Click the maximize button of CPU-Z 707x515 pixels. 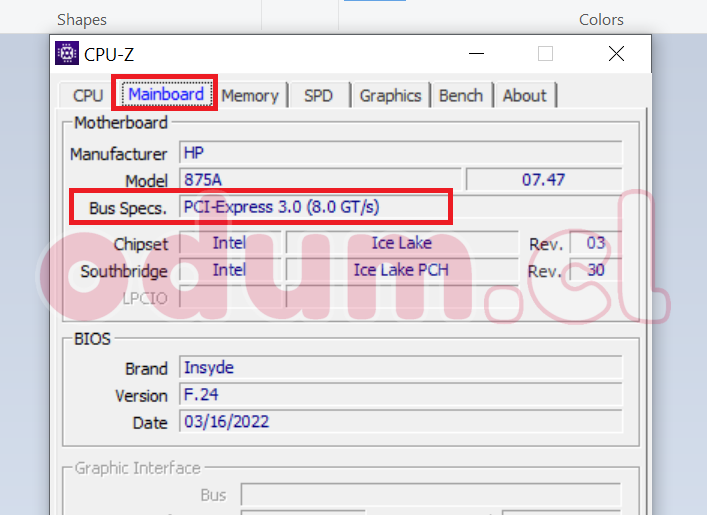(x=545, y=54)
